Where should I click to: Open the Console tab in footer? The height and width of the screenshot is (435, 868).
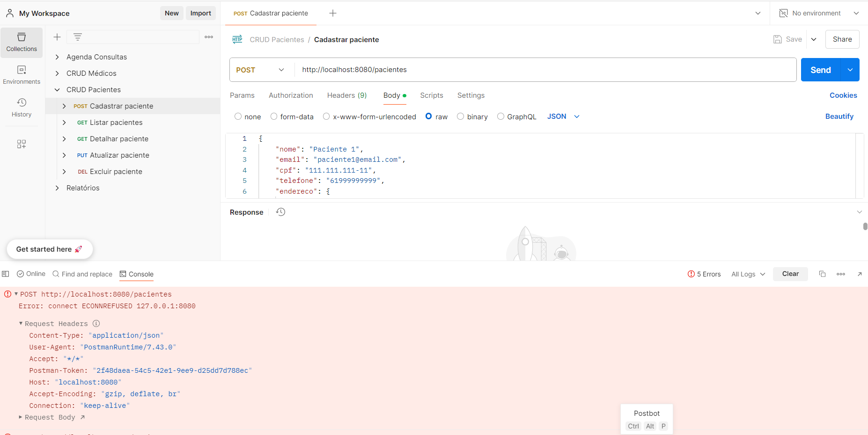coord(137,274)
